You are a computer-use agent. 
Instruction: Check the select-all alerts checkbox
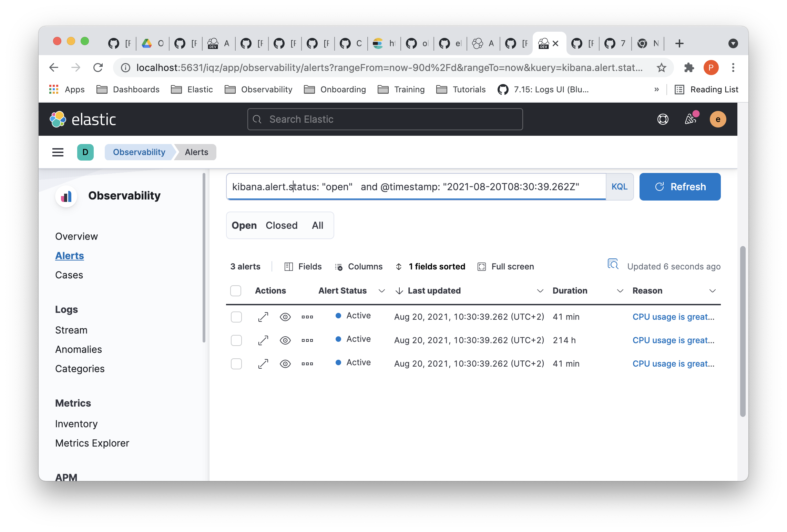click(x=236, y=290)
